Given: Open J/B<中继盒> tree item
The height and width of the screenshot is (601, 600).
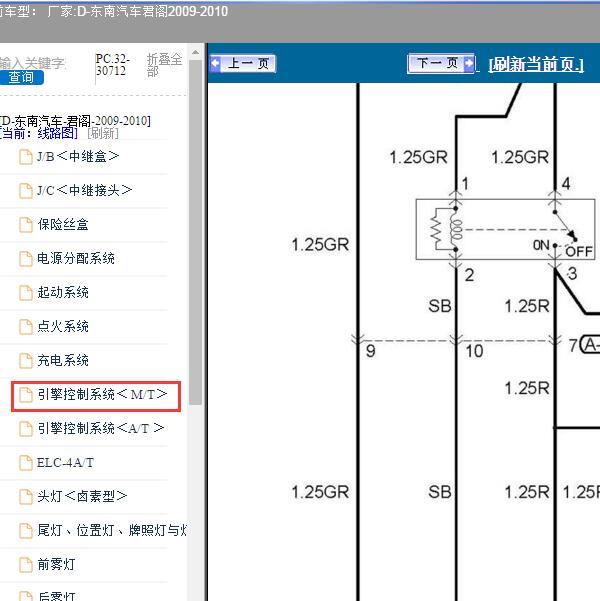Looking at the screenshot, I should point(78,156).
